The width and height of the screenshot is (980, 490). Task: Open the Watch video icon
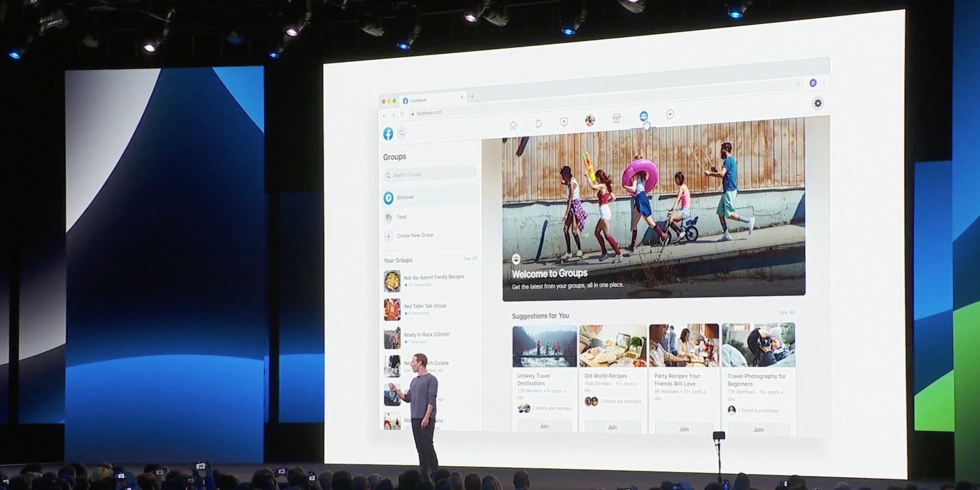pyautogui.click(x=564, y=122)
